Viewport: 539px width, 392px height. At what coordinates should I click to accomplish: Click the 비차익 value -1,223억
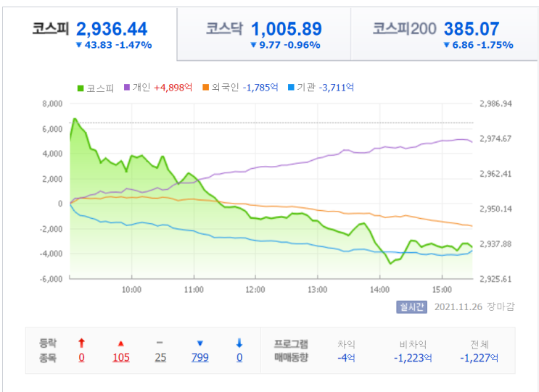(x=413, y=358)
